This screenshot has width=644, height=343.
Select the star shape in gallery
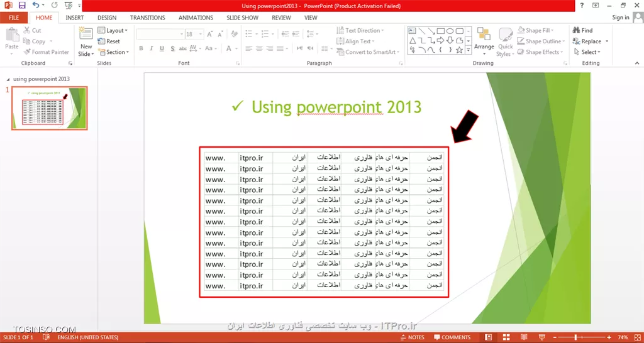coord(460,50)
